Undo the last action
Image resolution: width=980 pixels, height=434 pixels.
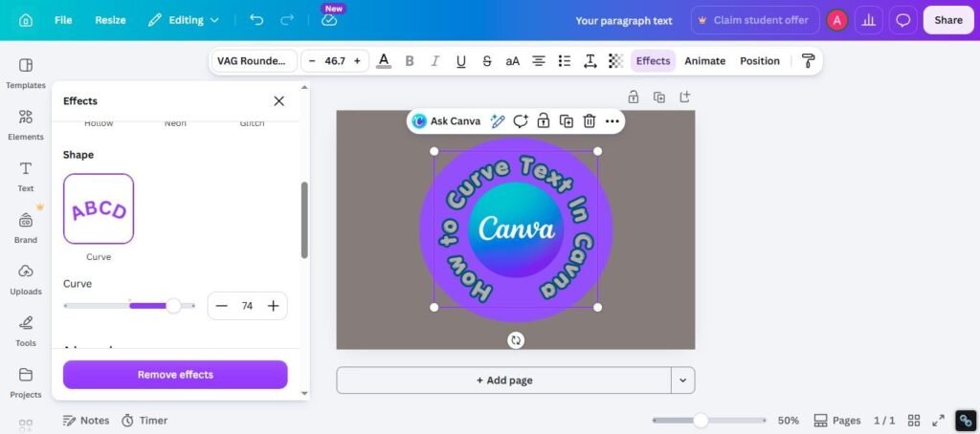(256, 20)
